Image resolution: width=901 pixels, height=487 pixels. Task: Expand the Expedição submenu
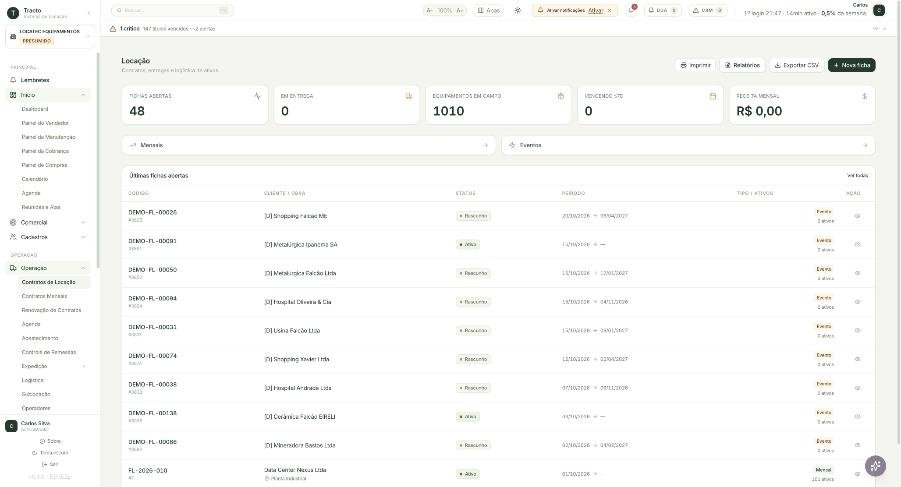click(x=84, y=366)
